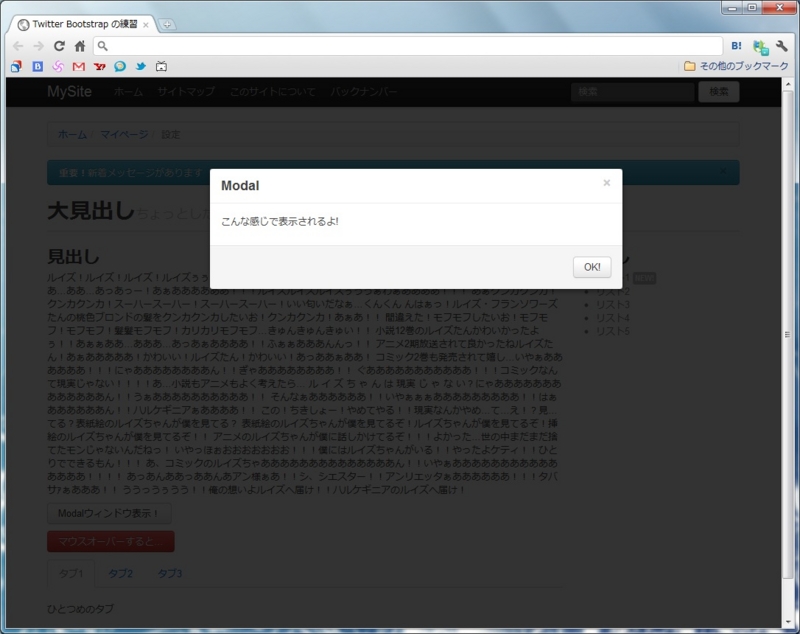The image size is (800, 634).
Task: Follow the マイページ breadcrumb link
Action: [x=124, y=135]
